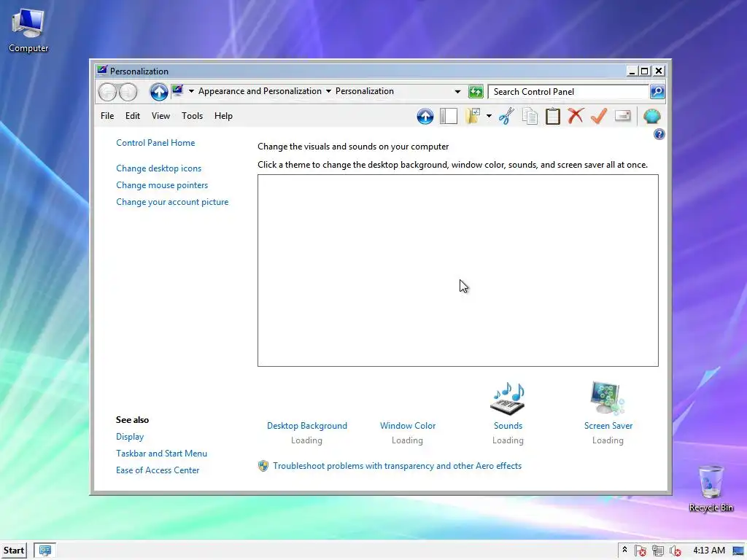Open the folder views options icon
747x560 pixels.
(473, 116)
